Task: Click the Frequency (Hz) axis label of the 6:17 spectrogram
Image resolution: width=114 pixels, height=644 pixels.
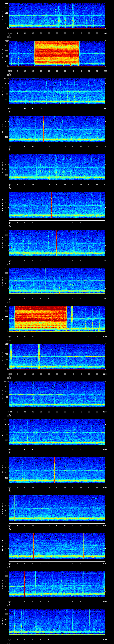Action: (3, 621)
